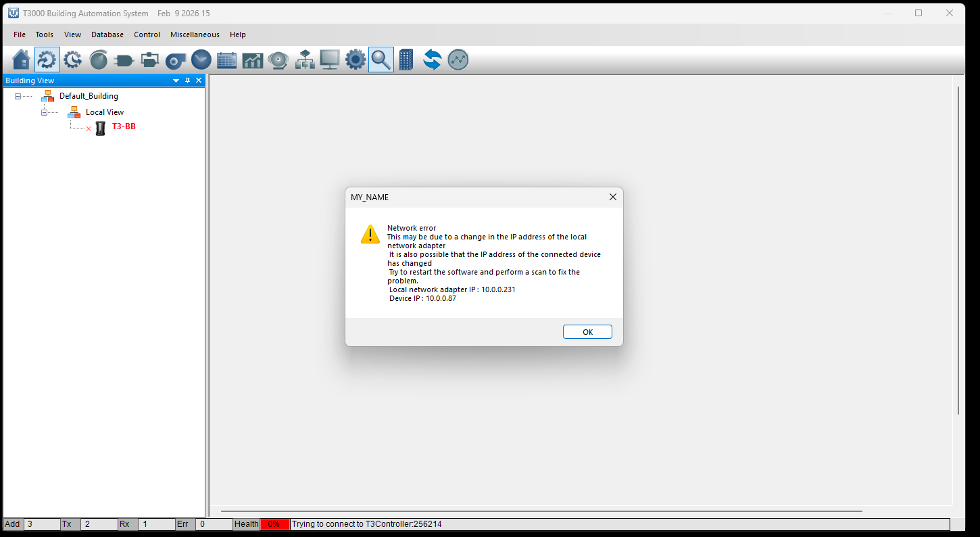Image resolution: width=980 pixels, height=537 pixels.
Task: Toggle the Building View pin button
Action: pos(188,80)
